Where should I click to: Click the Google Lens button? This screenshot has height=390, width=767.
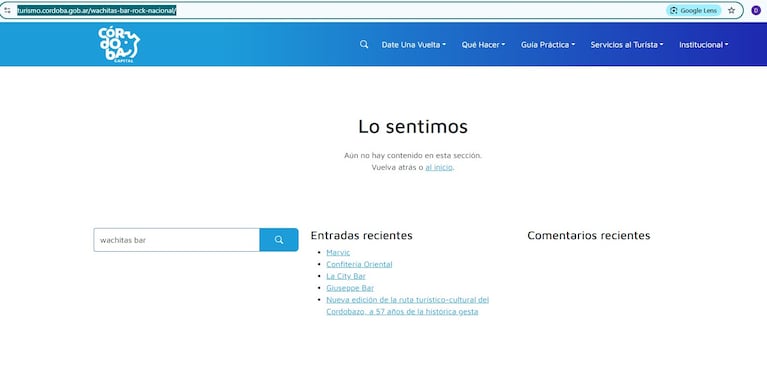[x=694, y=10]
